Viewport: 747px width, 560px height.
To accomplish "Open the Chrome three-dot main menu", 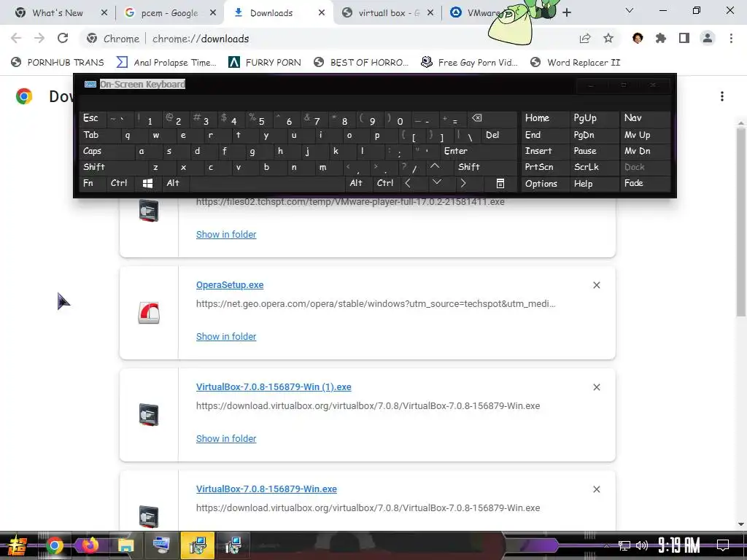I will pos(731,38).
